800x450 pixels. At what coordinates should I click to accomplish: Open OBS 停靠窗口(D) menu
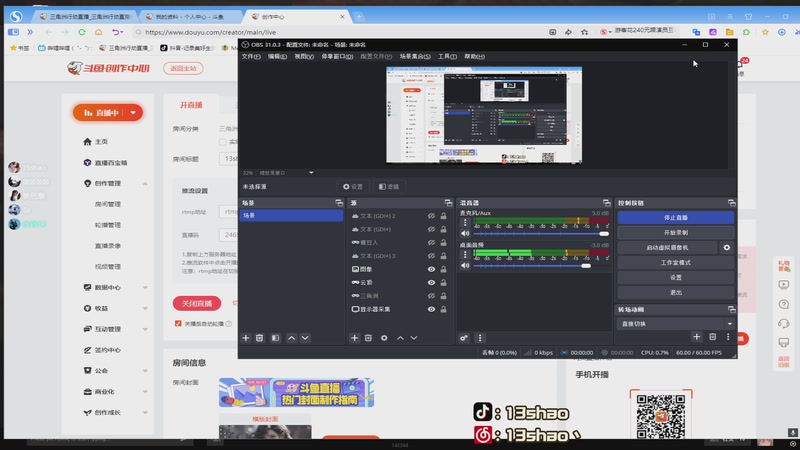pyautogui.click(x=337, y=57)
